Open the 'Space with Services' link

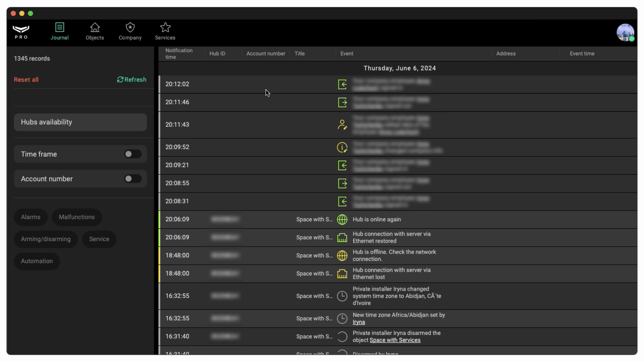pos(395,340)
